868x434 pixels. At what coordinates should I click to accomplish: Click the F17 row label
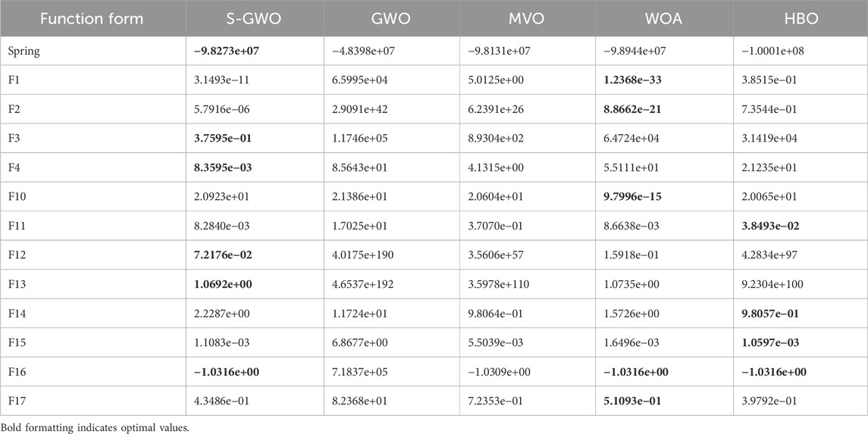18,401
